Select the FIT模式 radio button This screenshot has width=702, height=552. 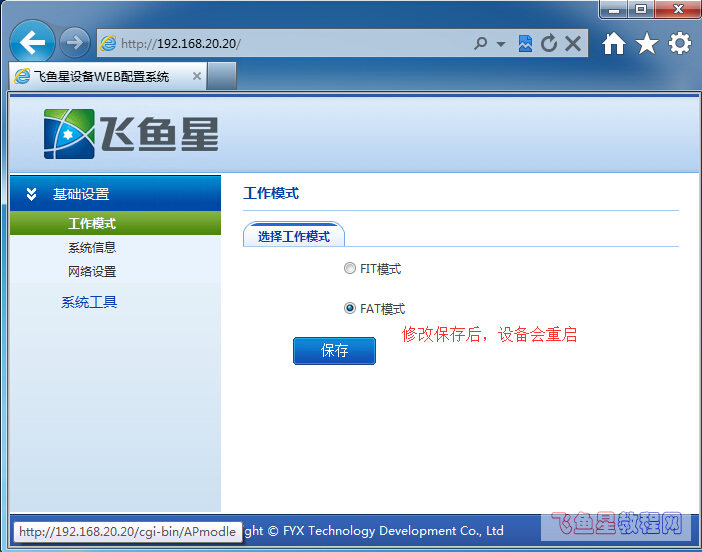(350, 268)
